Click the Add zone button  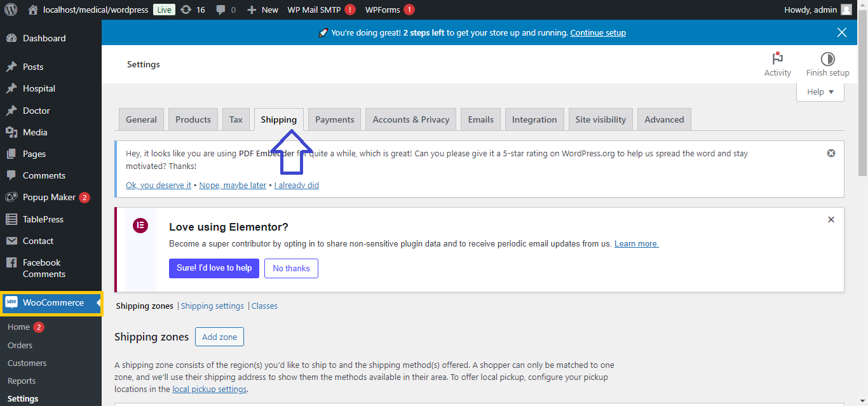pos(219,337)
